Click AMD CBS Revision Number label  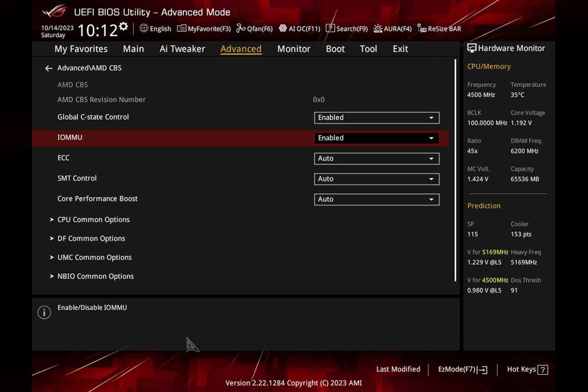[101, 99]
